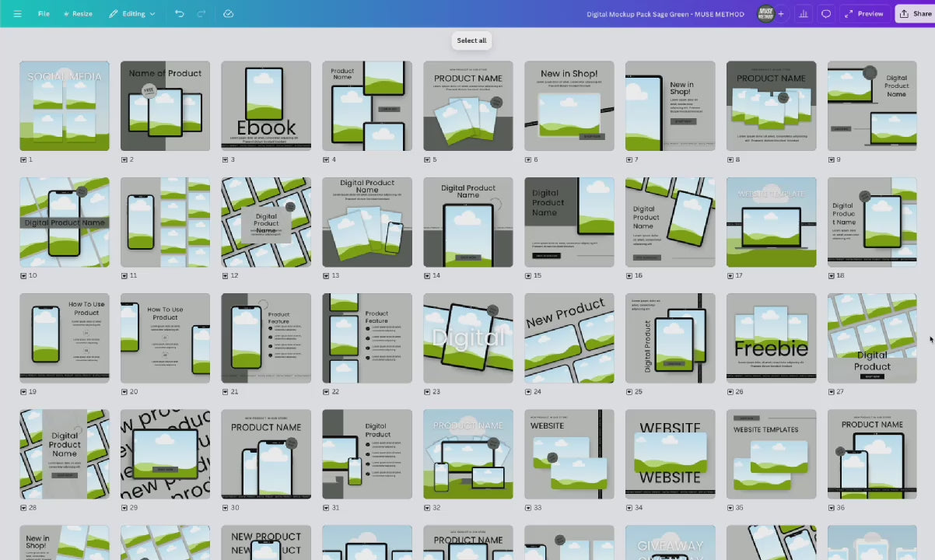Click the notes icon beside page 14
This screenshot has height=560, width=935.
427,275
